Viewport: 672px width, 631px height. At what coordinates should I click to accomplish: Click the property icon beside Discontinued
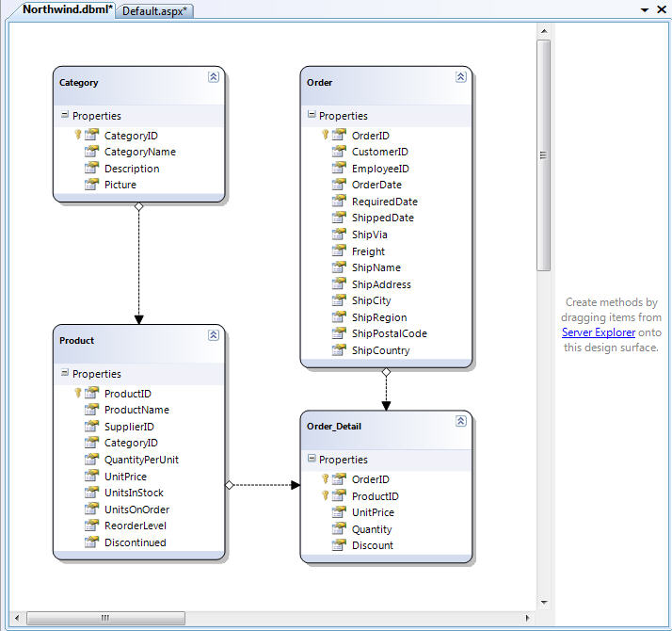91,542
